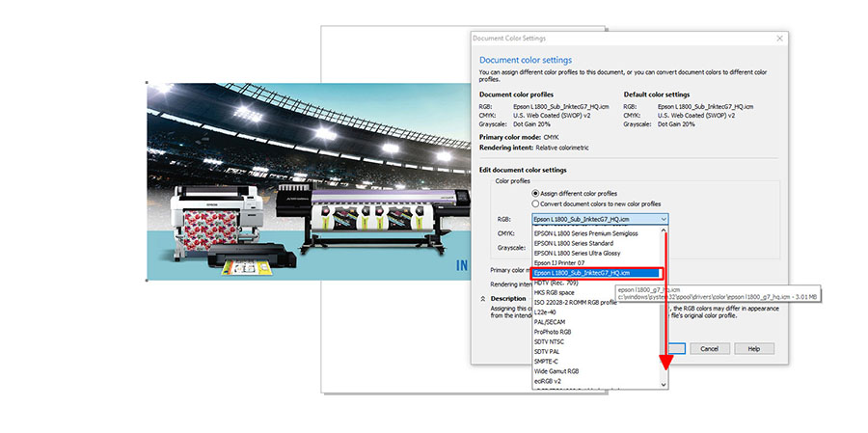The height and width of the screenshot is (433, 868).
Task: Collapse the Description section chevron
Action: tap(483, 298)
